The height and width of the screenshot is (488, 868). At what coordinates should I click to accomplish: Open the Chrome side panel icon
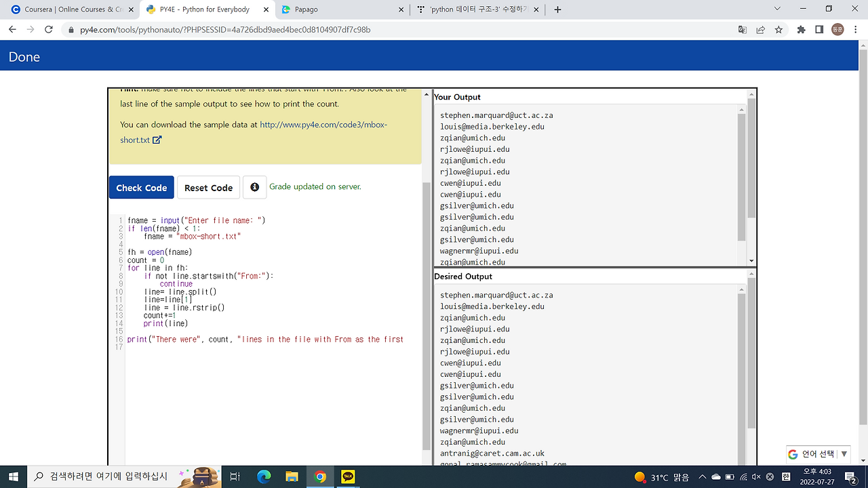[x=820, y=29]
